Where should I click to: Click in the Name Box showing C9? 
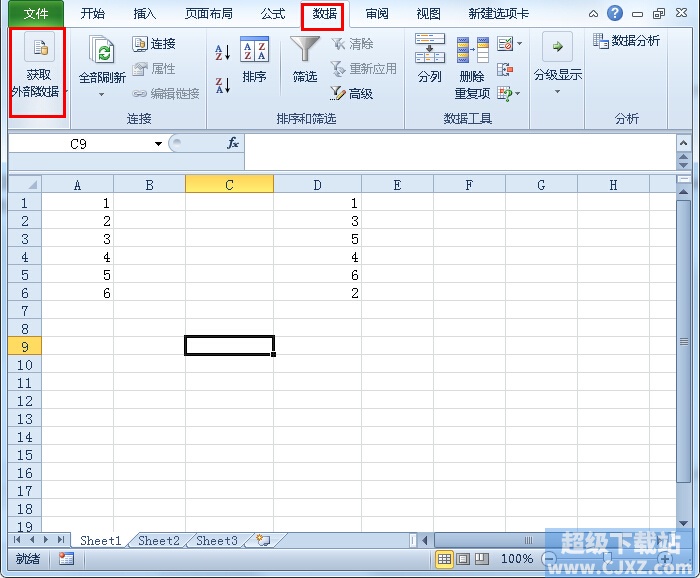[x=79, y=144]
